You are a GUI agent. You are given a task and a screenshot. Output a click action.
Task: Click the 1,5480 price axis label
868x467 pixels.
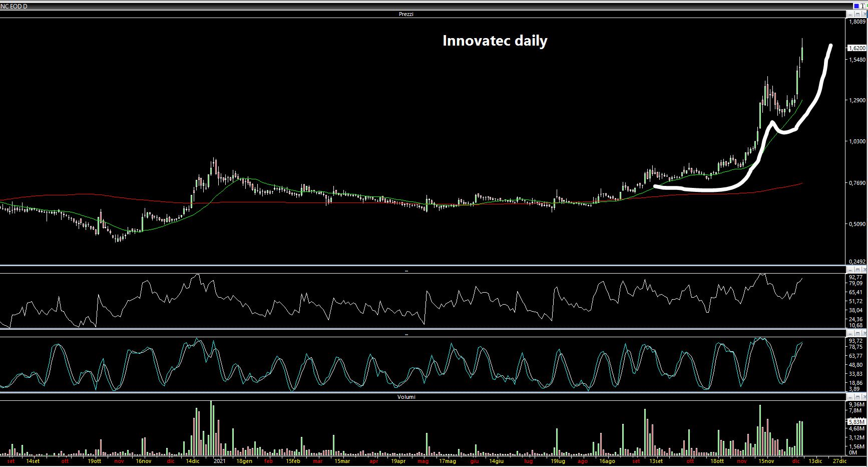[857, 60]
